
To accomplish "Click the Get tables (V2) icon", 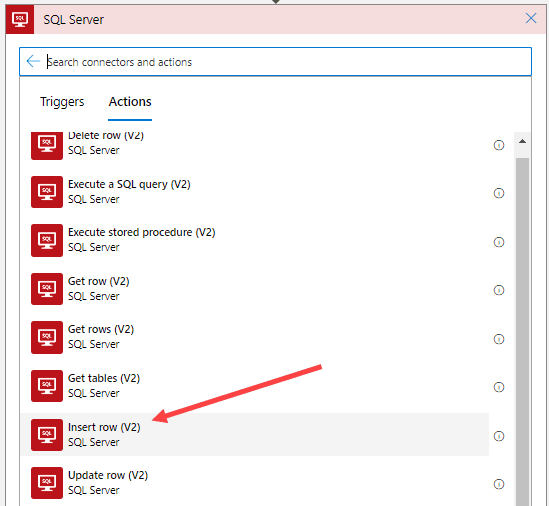I will [47, 386].
